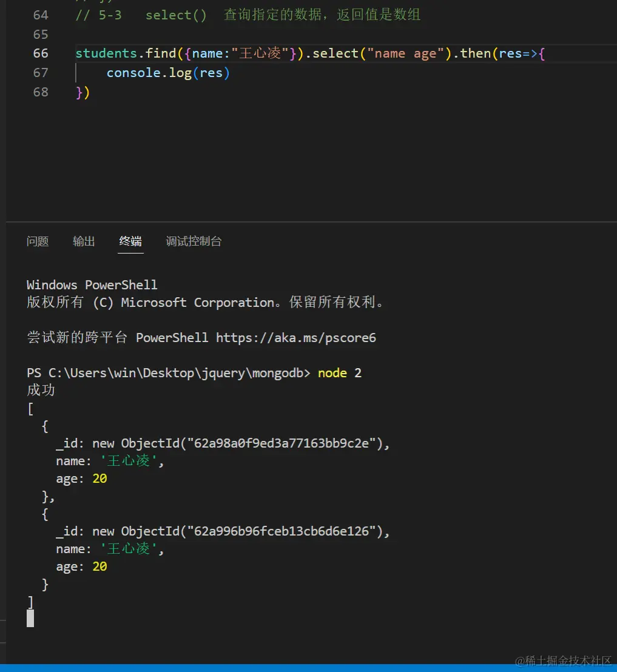Click line number 66 in the editor gutter
Viewport: 617px width, 672px height.
click(40, 53)
